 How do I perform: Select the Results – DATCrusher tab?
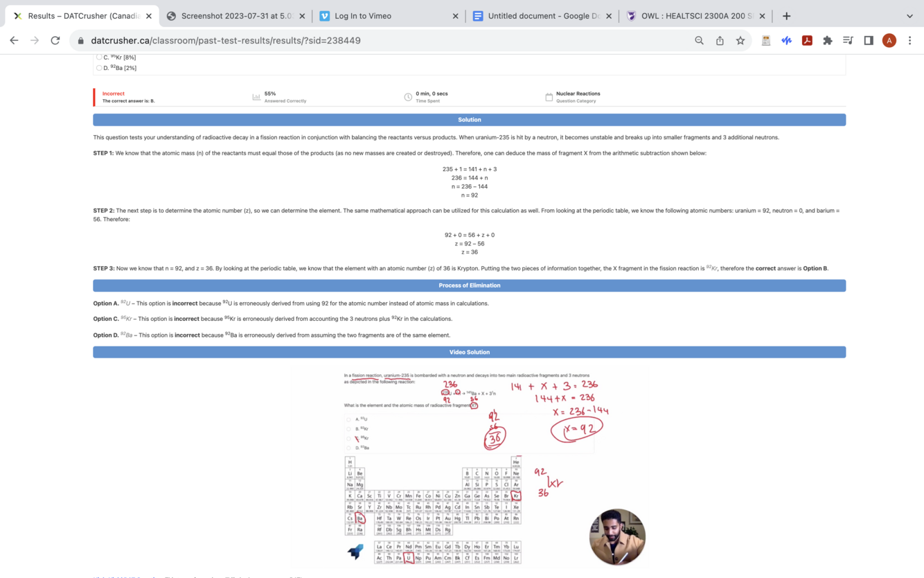pos(83,16)
